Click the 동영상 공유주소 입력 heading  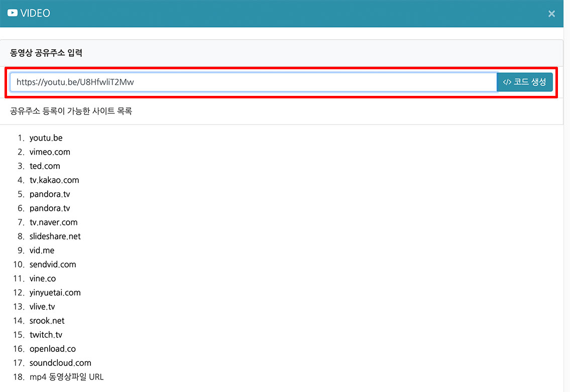coord(46,52)
